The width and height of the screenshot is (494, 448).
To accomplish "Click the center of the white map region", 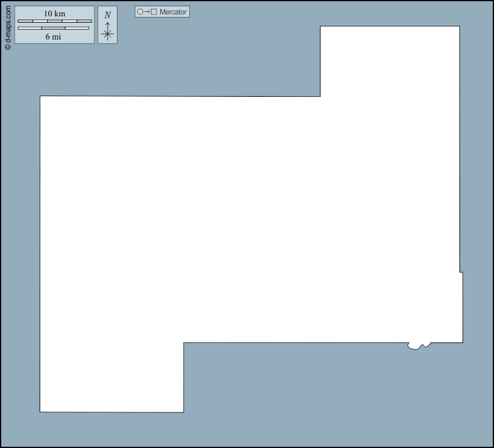I will click(x=251, y=220).
